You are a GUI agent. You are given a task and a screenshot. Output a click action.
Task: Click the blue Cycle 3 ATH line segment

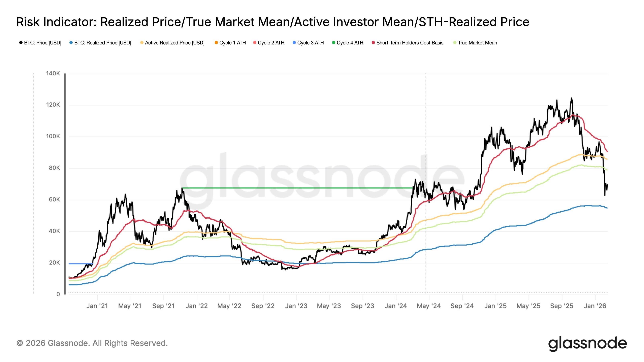tap(80, 264)
